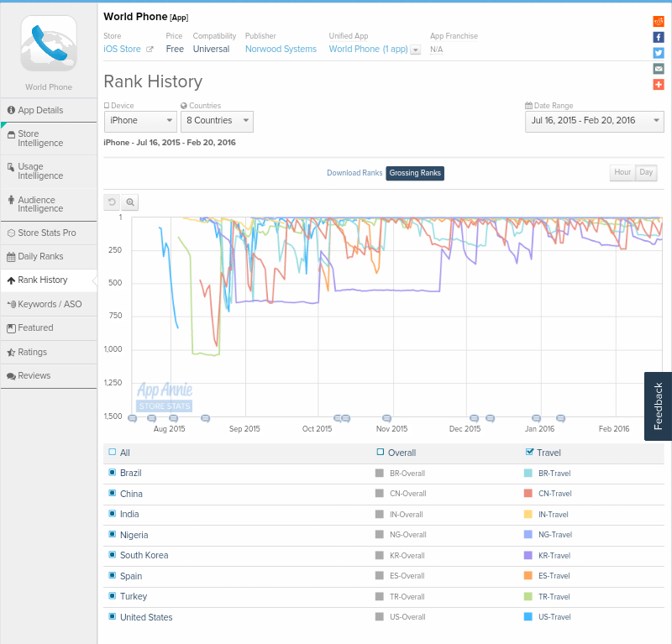Click the Download Ranks link
The width and height of the screenshot is (672, 644).
354,172
